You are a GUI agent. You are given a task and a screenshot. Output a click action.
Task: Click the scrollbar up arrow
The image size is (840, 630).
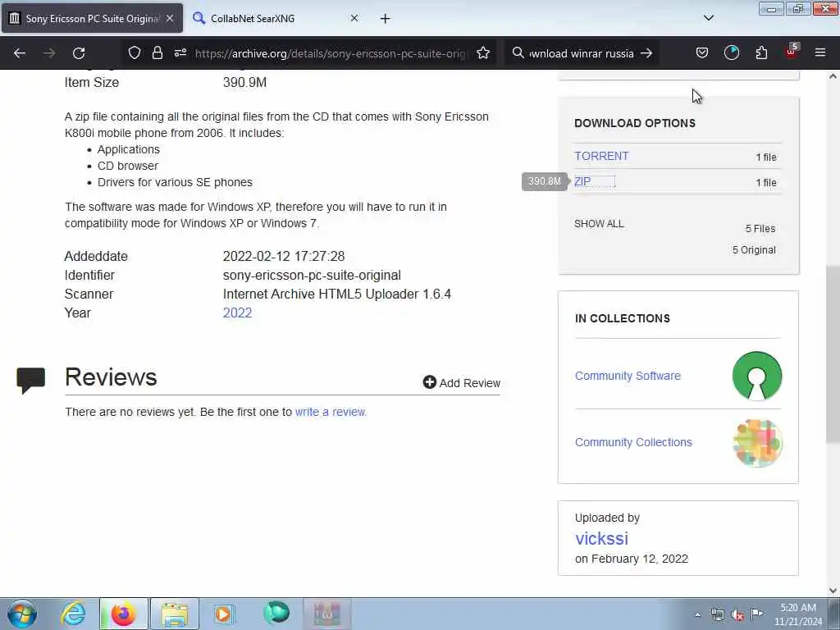(x=833, y=76)
